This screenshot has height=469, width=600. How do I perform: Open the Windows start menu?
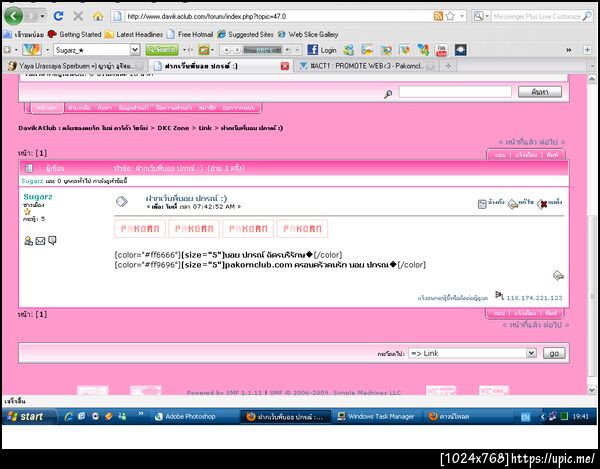[27, 416]
